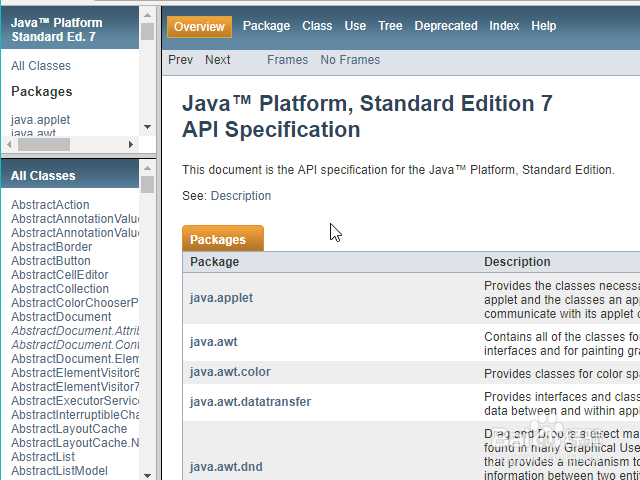The height and width of the screenshot is (480, 640).
Task: Open the Package navigation tab
Action: point(266,26)
